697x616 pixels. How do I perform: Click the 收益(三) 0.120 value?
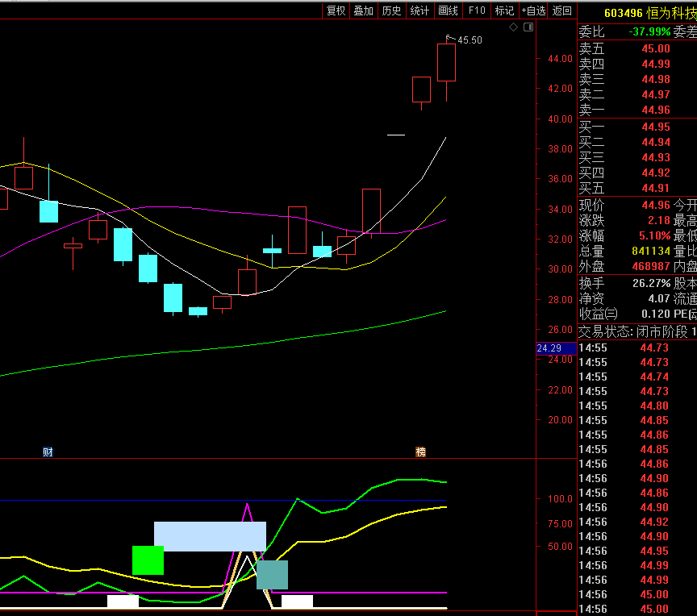pyautogui.click(x=656, y=314)
